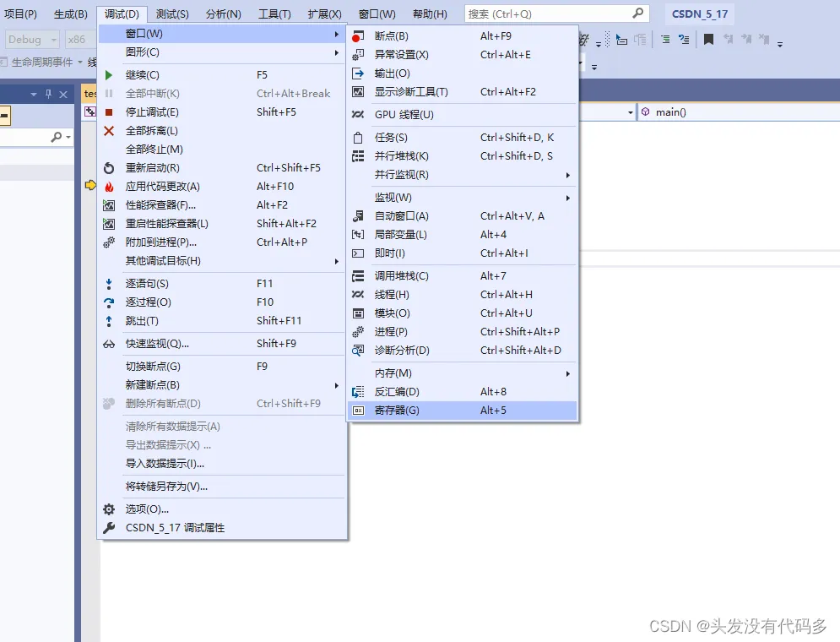
Task: Click the 生命周期事件 toolbar button
Action: pos(41,63)
